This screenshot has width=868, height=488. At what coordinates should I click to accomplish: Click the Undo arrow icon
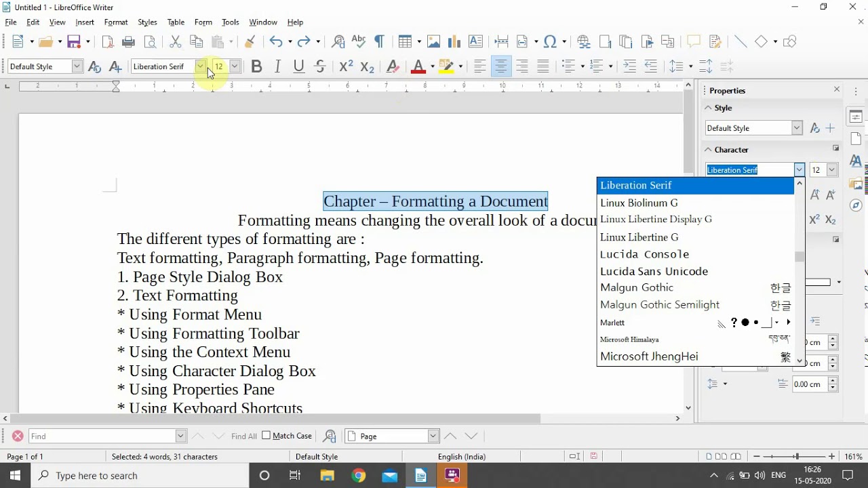(x=275, y=42)
